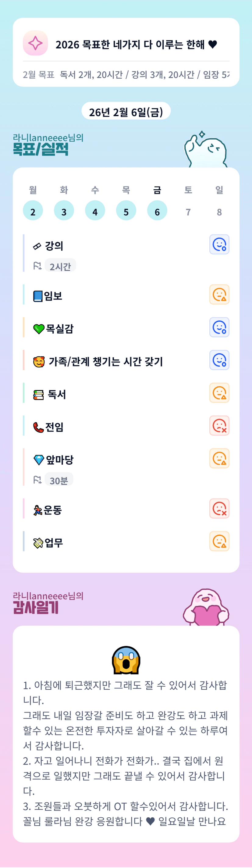The height and width of the screenshot is (868, 252).
Task: Click the orange status face for 앞마당
Action: (x=219, y=458)
